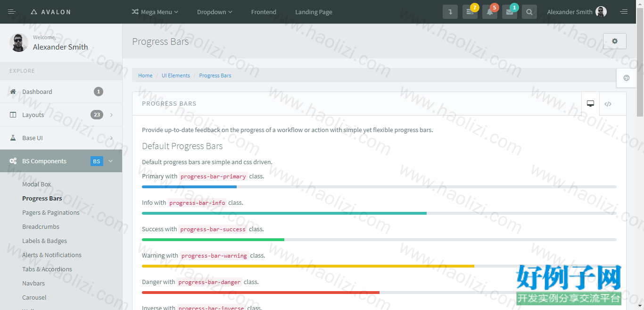Screen dimensions: 644x310
Task: Open Pagers & Paginations in the sidebar
Action: [x=51, y=212]
